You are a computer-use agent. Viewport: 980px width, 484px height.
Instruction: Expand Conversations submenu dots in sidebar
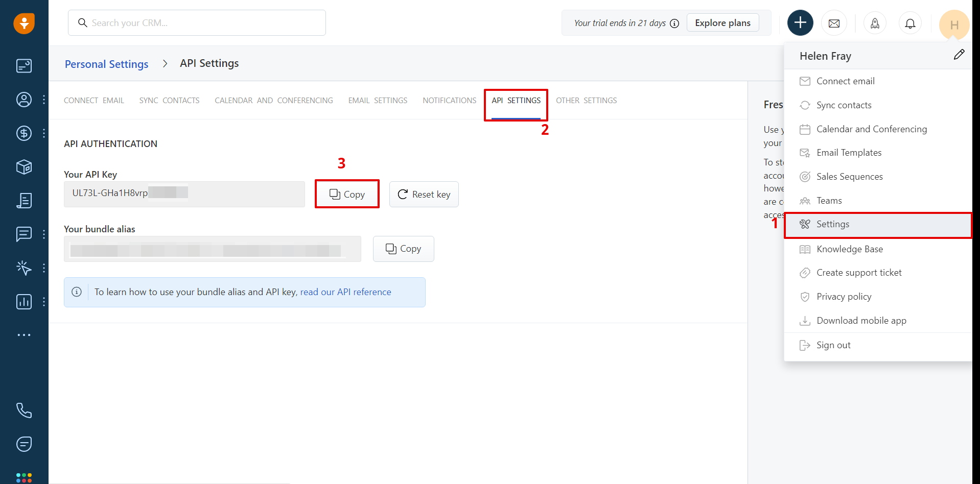click(44, 234)
